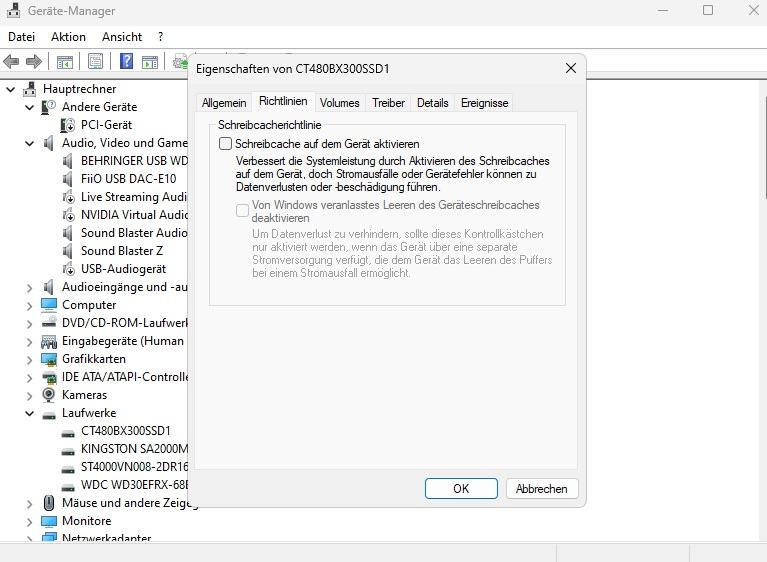Viewport: 767px width, 562px height.
Task: Expand the Monitore node chevron
Action: point(29,522)
